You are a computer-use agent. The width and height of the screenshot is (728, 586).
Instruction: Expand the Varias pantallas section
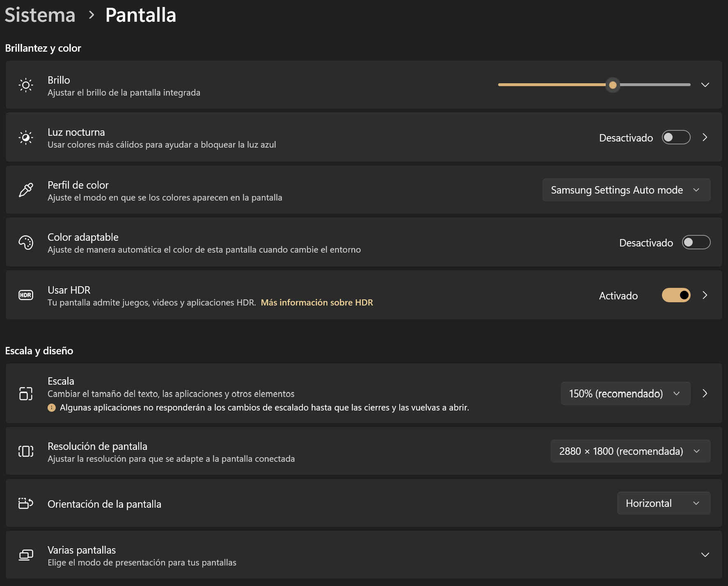[705, 555]
